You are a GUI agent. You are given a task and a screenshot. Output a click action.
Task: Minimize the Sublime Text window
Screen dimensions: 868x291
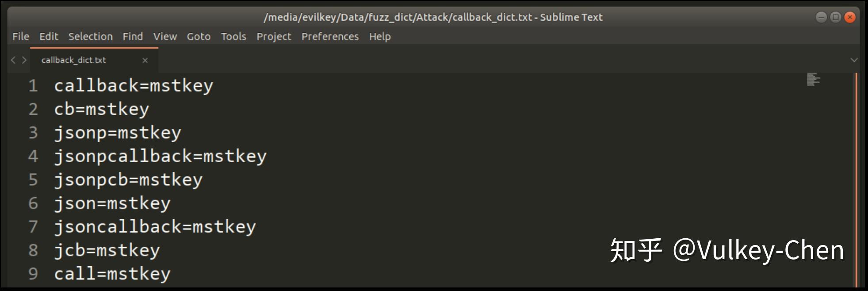821,17
